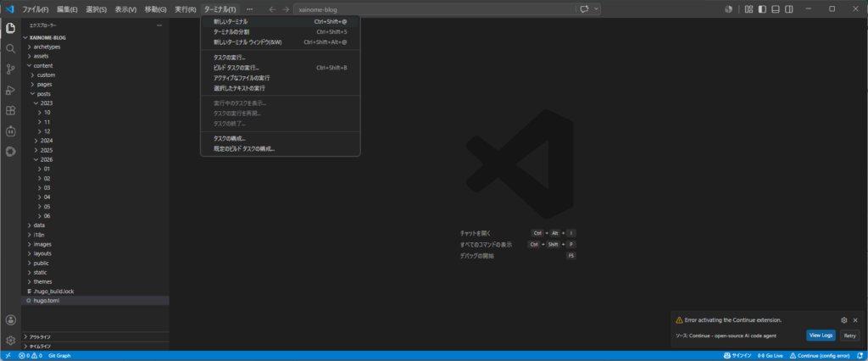Select 新しいターミナル ウィンドウ menu entry
The height and width of the screenshot is (361, 868).
pos(280,42)
